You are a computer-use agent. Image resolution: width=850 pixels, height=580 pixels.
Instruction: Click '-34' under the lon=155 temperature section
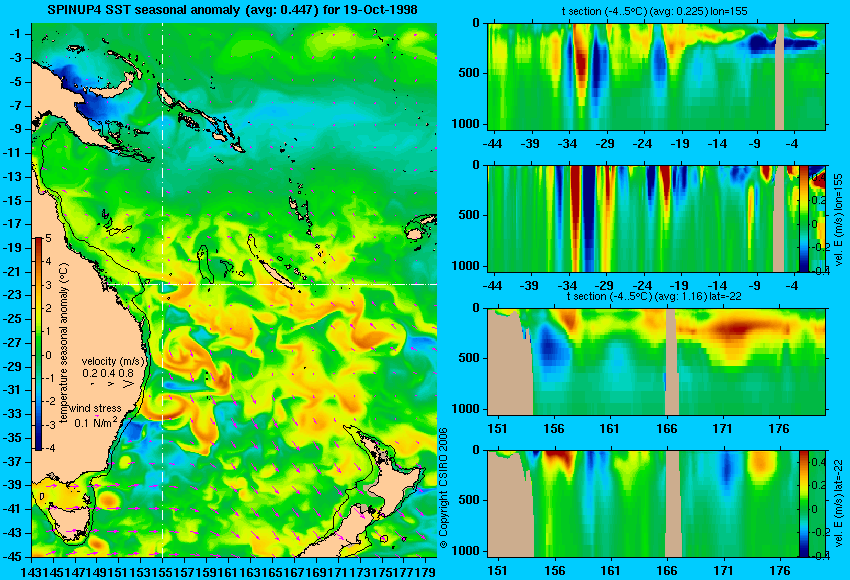567,144
